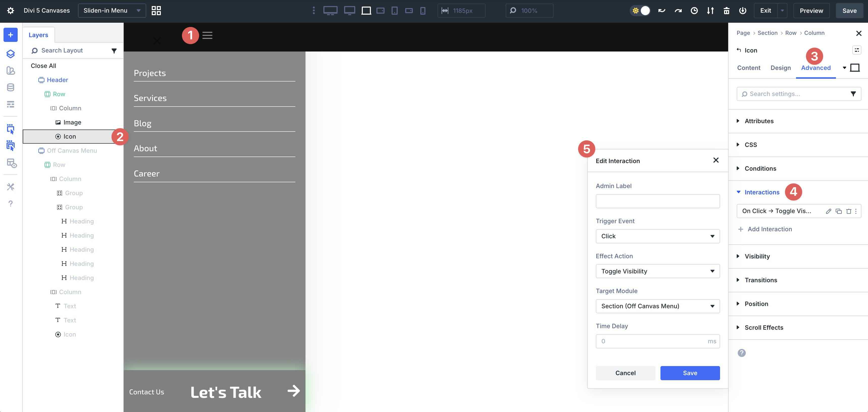Click the Save button in Edit Interaction dialog
Viewport: 868px width, 412px height.
[x=690, y=373]
